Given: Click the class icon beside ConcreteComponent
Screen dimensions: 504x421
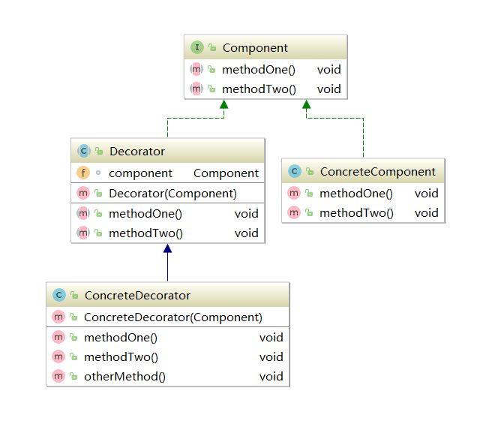Looking at the screenshot, I should [295, 171].
